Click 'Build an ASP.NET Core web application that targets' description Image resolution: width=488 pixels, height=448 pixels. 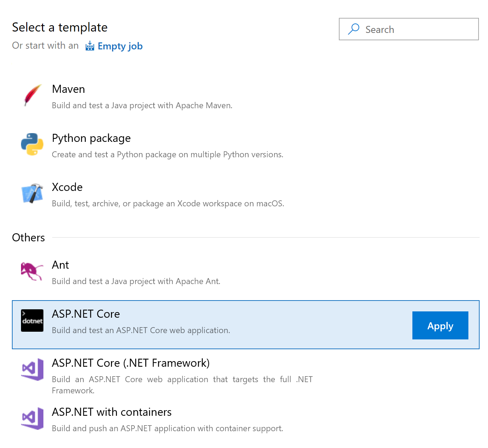coord(182,385)
